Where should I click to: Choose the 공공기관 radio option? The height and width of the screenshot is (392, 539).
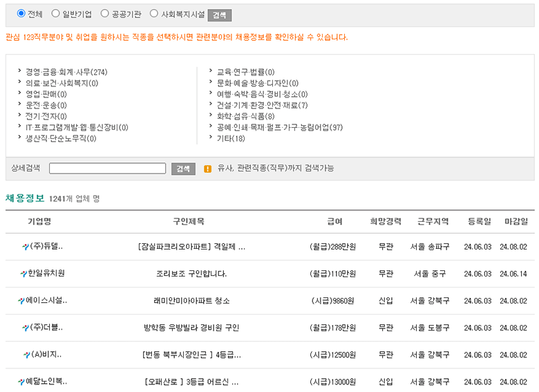105,13
